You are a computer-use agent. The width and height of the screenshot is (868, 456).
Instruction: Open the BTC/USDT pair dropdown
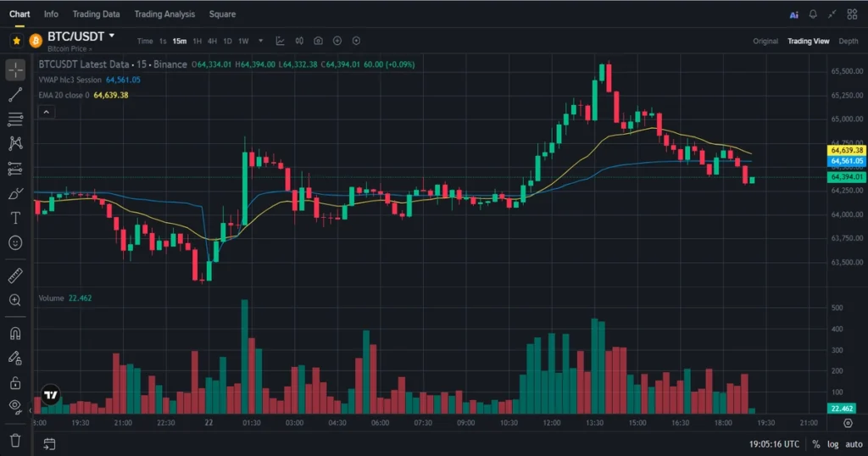(112, 36)
